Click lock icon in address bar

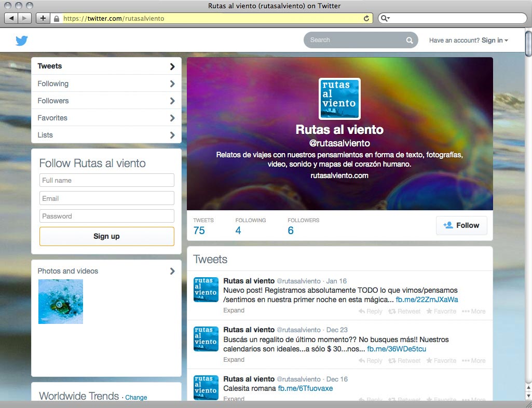tap(57, 18)
